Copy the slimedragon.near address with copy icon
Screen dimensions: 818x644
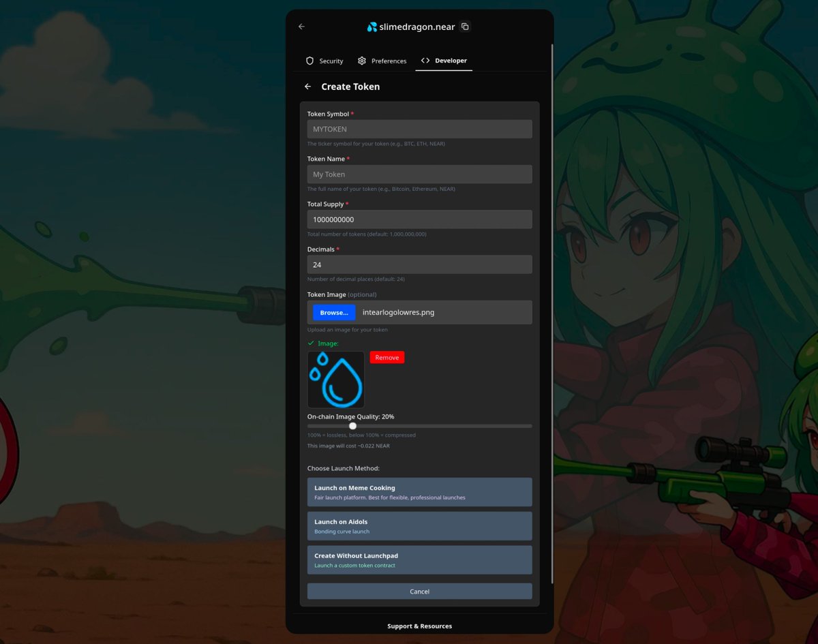(x=465, y=26)
